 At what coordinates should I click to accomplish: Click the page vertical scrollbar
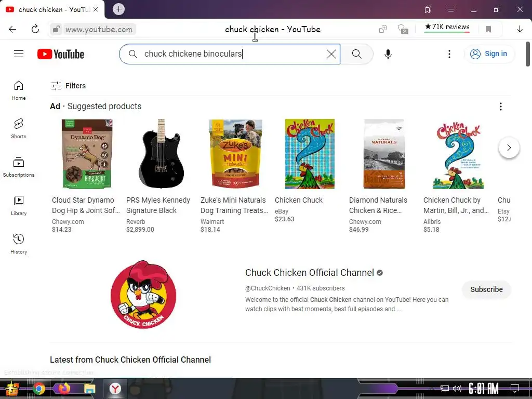click(x=528, y=54)
